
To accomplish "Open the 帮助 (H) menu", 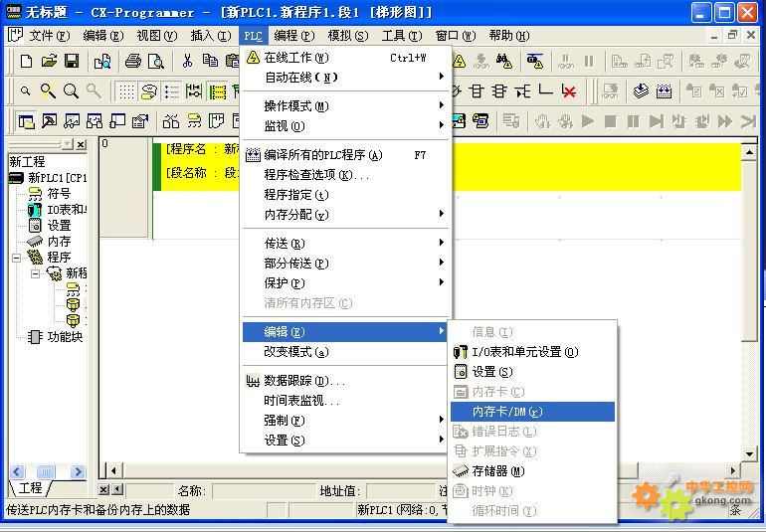I will pos(509,35).
